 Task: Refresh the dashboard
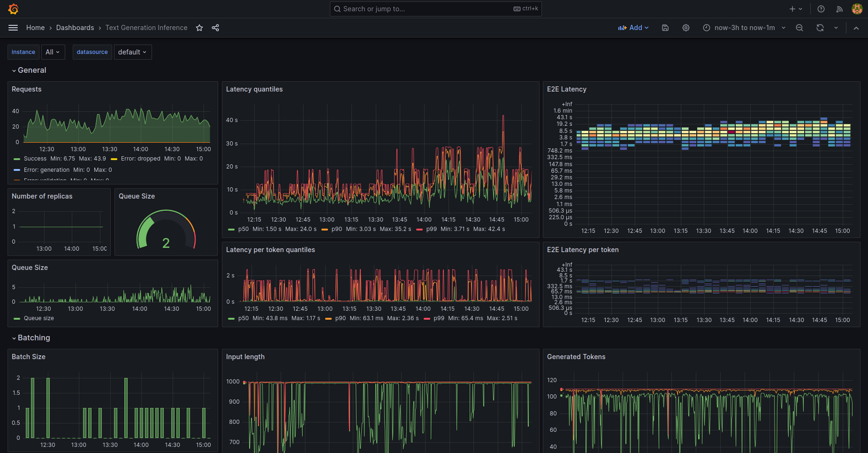pos(820,28)
